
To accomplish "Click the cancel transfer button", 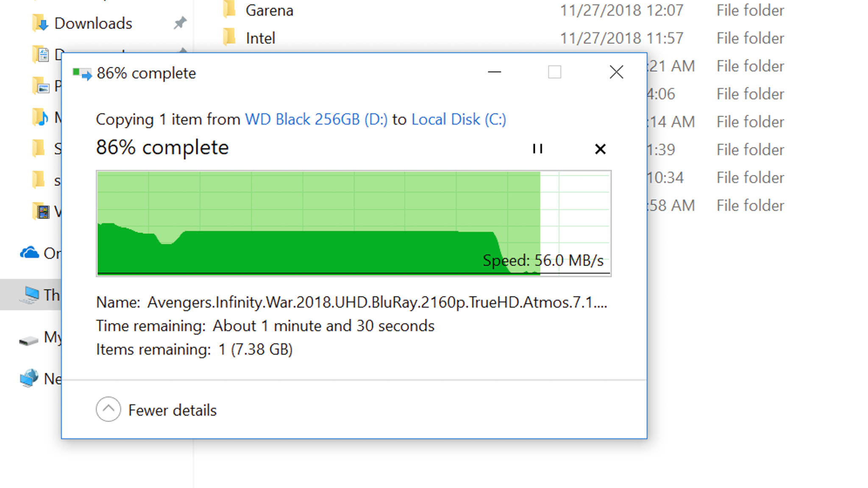I will pyautogui.click(x=600, y=148).
